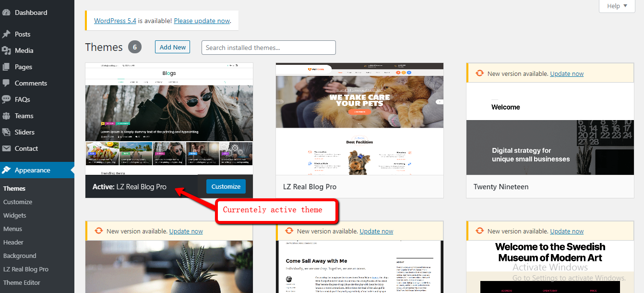
Task: Click the Twenty Nineteen theme name
Action: [501, 187]
